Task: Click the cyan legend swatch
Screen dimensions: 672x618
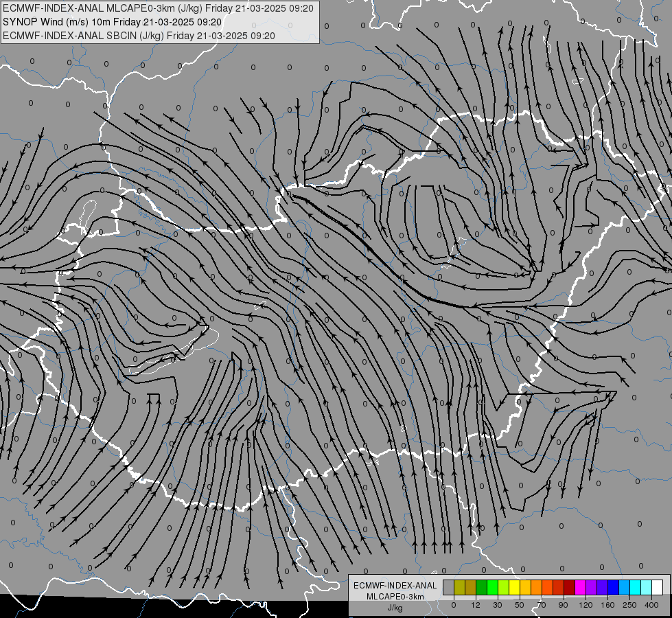Action: click(x=636, y=587)
